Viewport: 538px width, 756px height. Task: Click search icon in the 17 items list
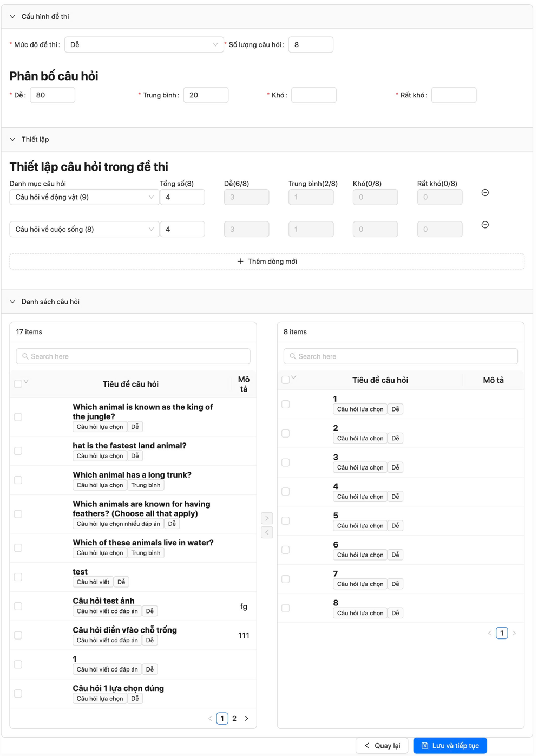pos(25,356)
